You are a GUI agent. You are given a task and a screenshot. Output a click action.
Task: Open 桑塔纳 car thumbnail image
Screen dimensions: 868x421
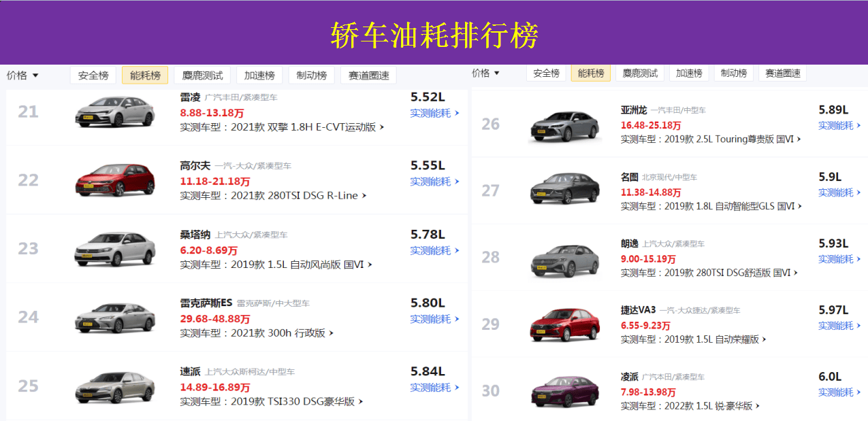[x=115, y=249]
